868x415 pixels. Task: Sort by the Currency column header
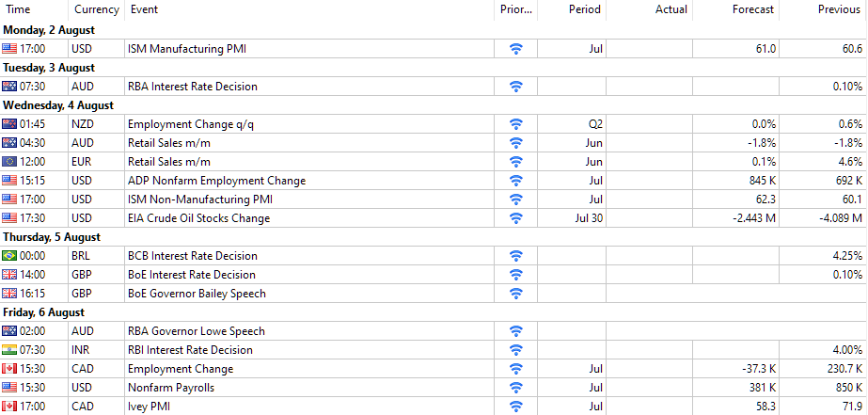click(96, 9)
